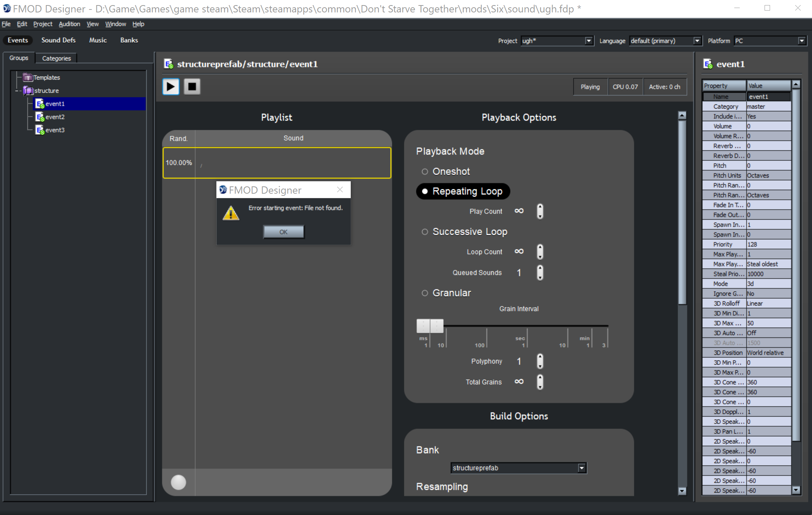The image size is (812, 515).
Task: Click the structure group folder icon
Action: tap(28, 90)
